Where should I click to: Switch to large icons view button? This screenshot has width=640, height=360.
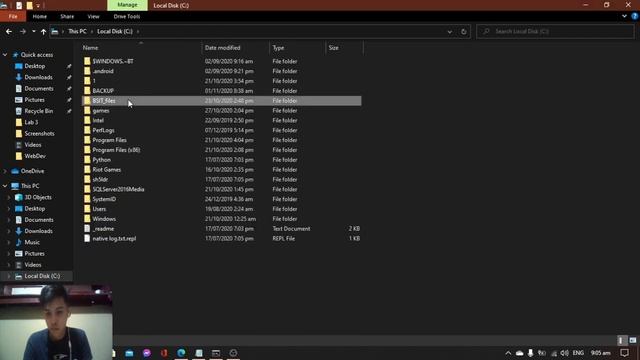tap(633, 340)
